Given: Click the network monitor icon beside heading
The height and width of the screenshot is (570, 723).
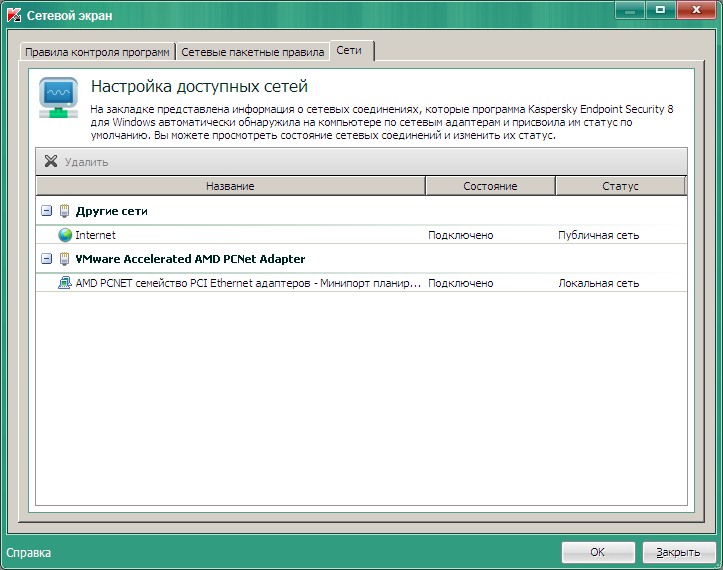Looking at the screenshot, I should 59,98.
